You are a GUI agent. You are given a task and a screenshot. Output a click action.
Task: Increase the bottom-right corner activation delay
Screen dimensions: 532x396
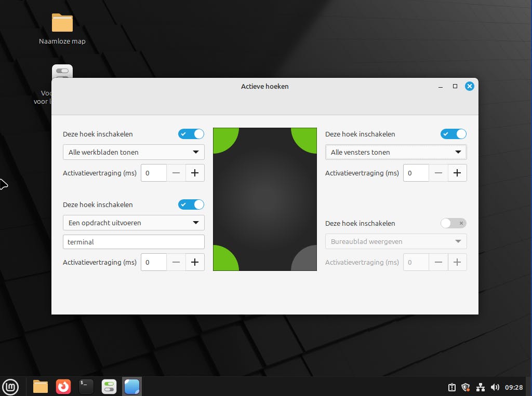point(457,262)
